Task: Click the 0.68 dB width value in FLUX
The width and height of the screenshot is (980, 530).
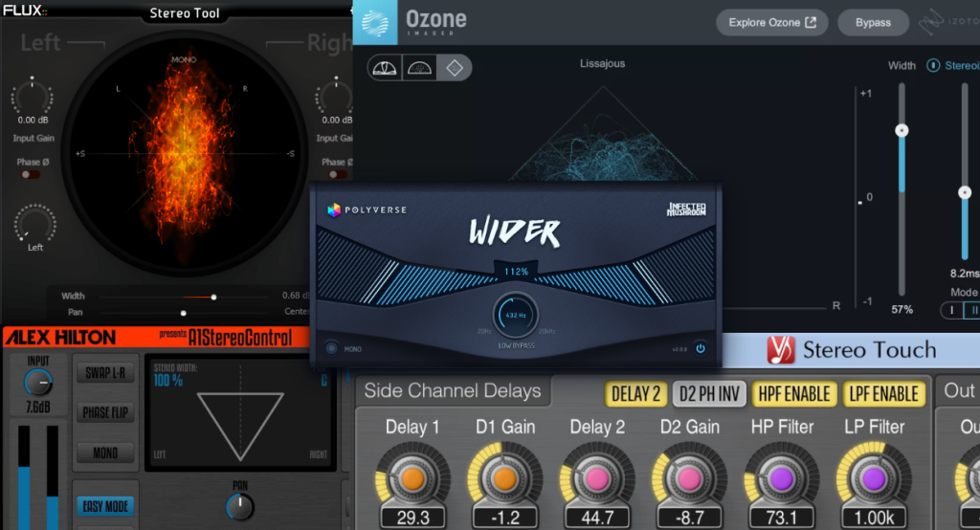Action: coord(297,295)
